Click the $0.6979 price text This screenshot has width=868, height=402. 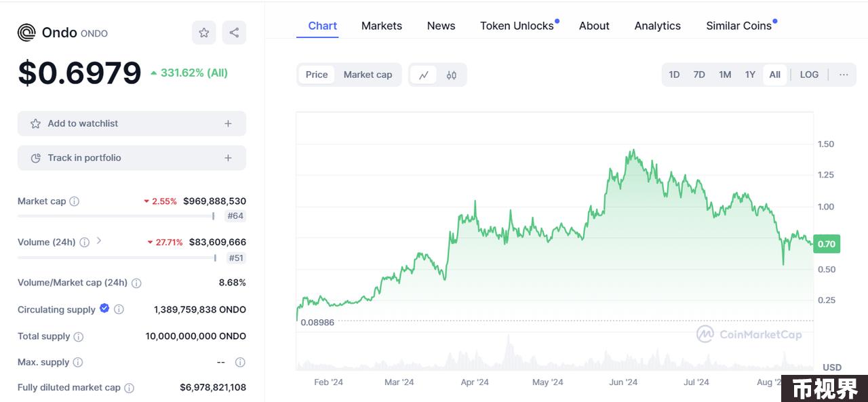point(79,73)
